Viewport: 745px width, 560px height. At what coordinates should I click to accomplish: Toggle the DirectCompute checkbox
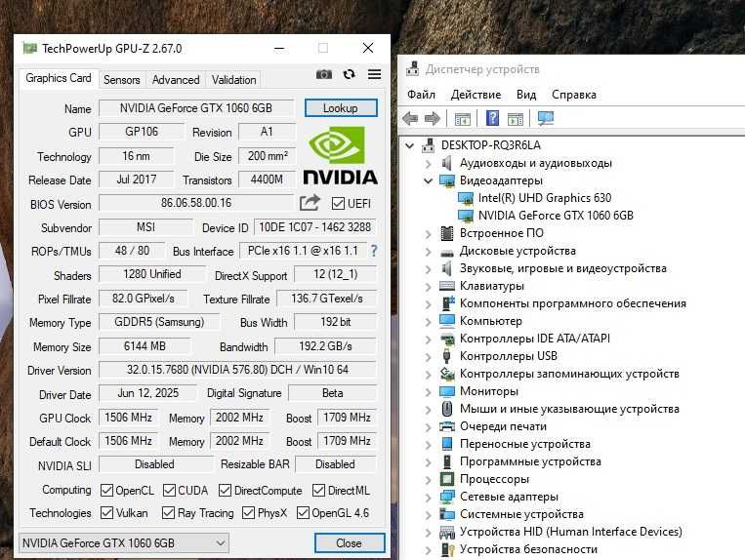coord(225,490)
